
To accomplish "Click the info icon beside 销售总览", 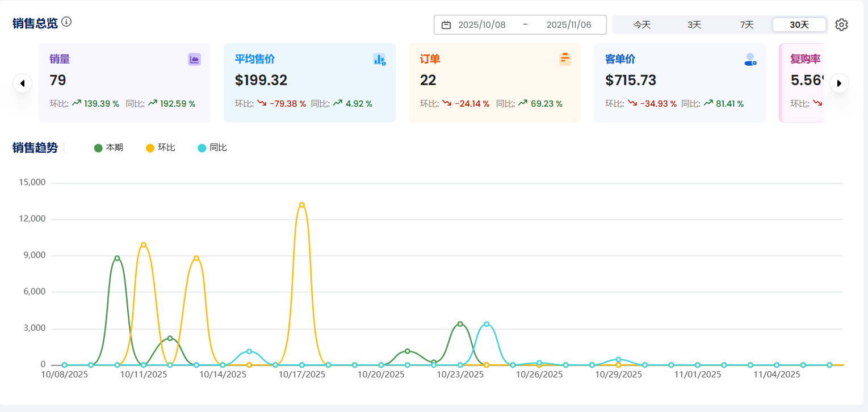I will [x=66, y=22].
